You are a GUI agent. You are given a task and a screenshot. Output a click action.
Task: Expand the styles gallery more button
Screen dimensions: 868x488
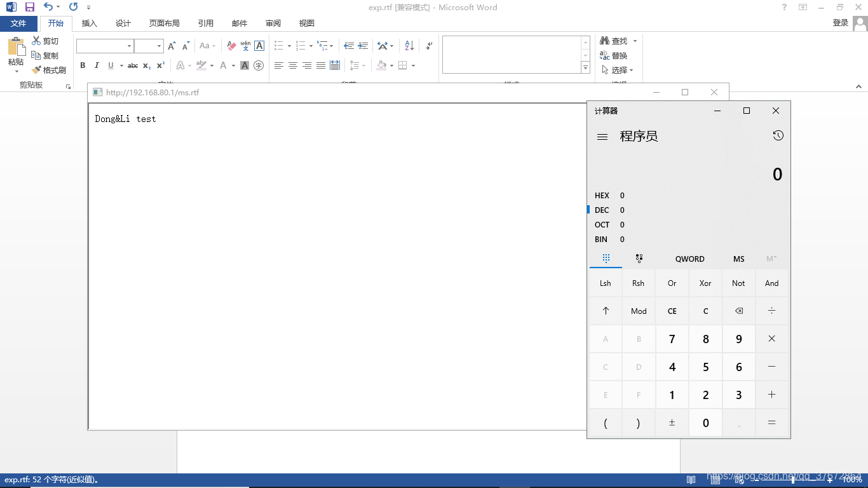coord(585,67)
